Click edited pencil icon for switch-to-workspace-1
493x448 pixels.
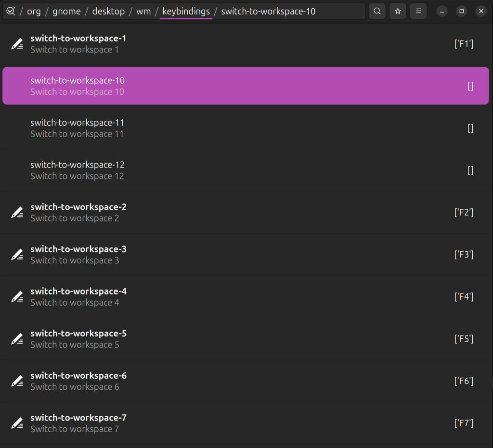(x=17, y=44)
